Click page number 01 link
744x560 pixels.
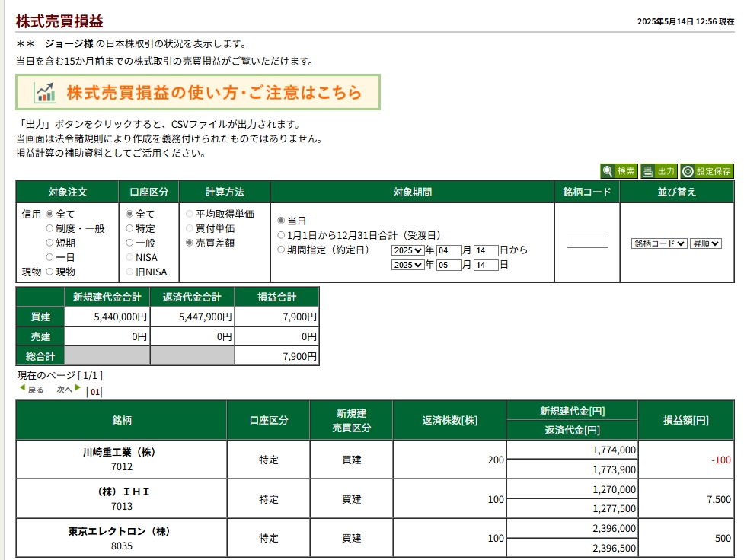pos(95,392)
